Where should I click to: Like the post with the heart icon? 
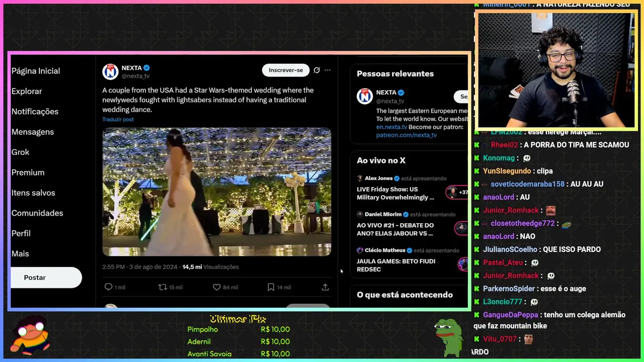click(217, 287)
